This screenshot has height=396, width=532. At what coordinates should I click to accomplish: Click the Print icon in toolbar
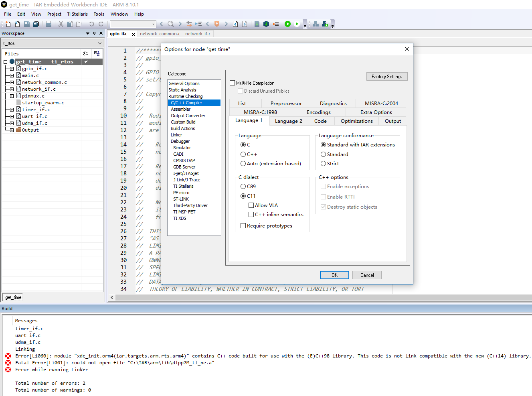coord(49,24)
